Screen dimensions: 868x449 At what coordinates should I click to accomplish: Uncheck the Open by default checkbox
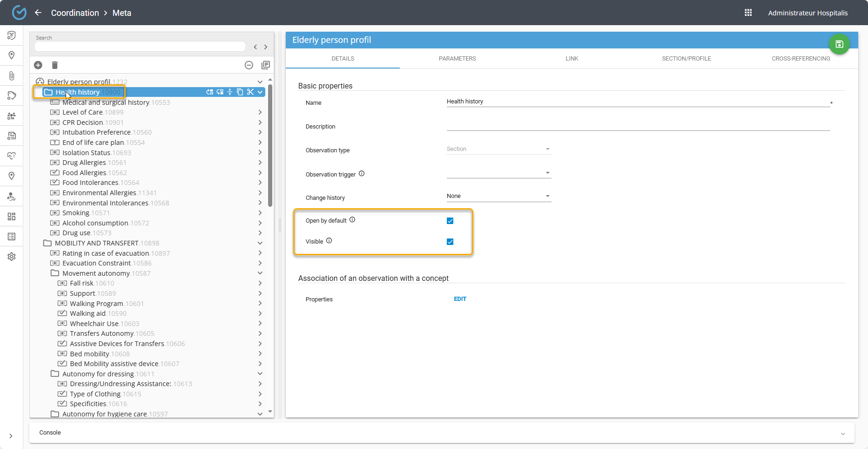tap(450, 221)
